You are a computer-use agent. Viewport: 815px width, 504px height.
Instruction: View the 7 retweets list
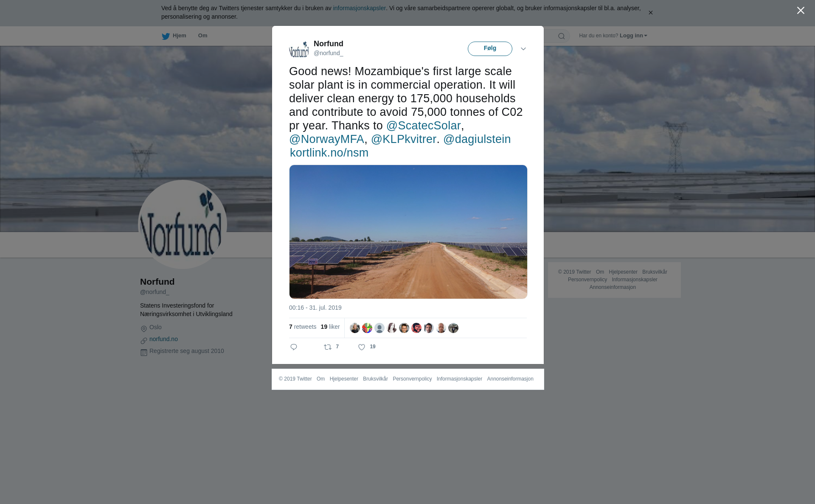coord(303,327)
